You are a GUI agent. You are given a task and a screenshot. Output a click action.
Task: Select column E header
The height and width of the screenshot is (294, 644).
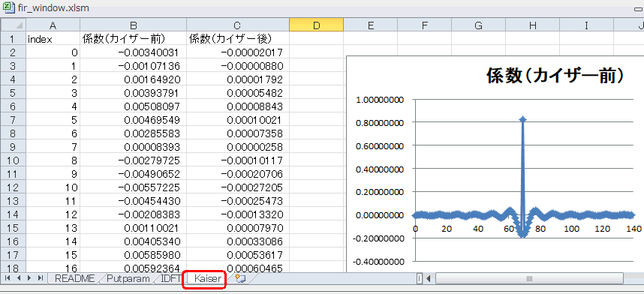pos(371,25)
